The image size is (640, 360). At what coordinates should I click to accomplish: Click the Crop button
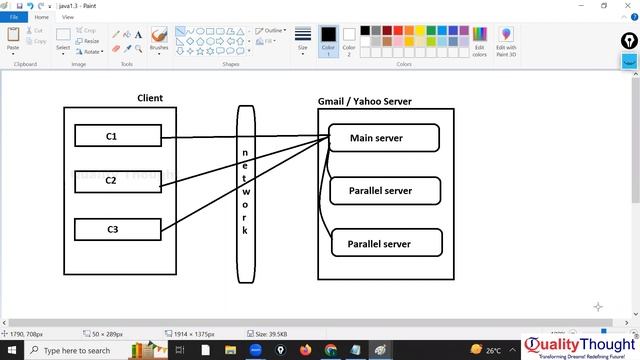click(x=86, y=31)
